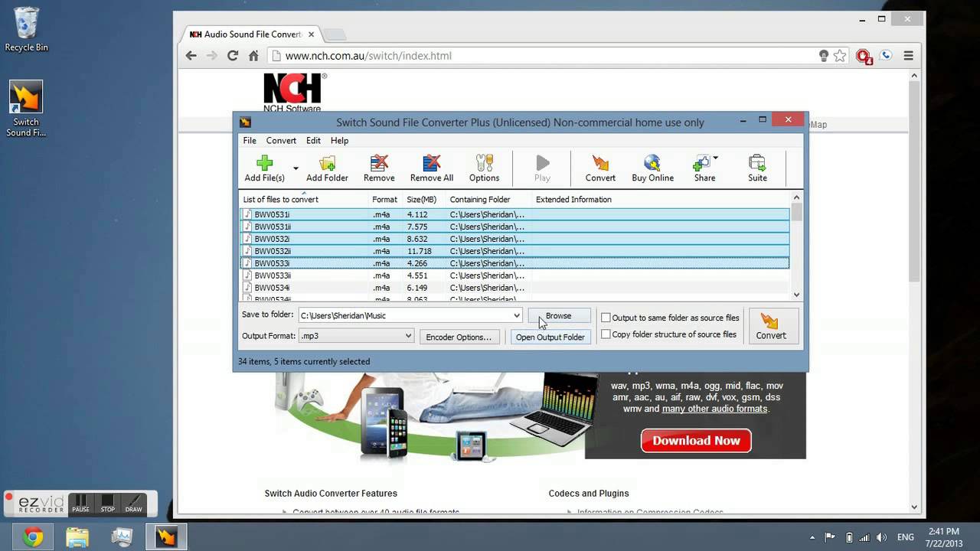This screenshot has height=551, width=980.
Task: Expand the Share dropdown arrow
Action: (x=716, y=158)
